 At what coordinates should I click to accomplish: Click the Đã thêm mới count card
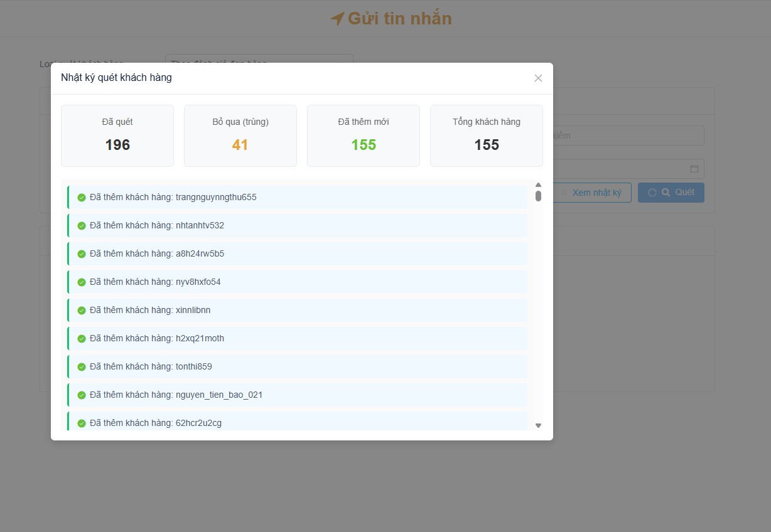coord(364,136)
